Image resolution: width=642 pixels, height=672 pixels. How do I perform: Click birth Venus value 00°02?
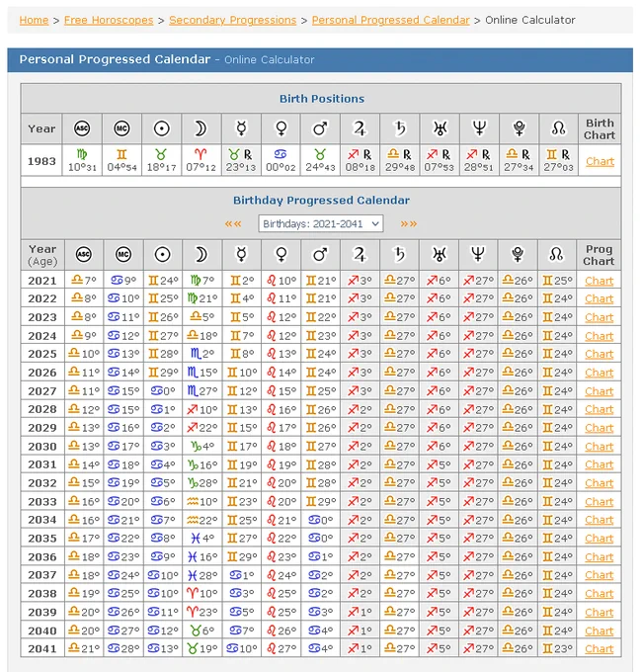coord(281,167)
